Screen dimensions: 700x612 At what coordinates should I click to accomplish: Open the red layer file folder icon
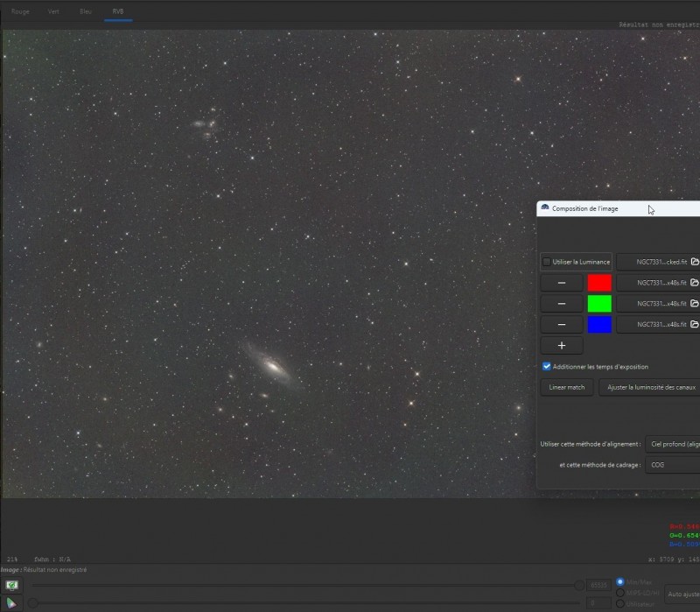tap(694, 283)
